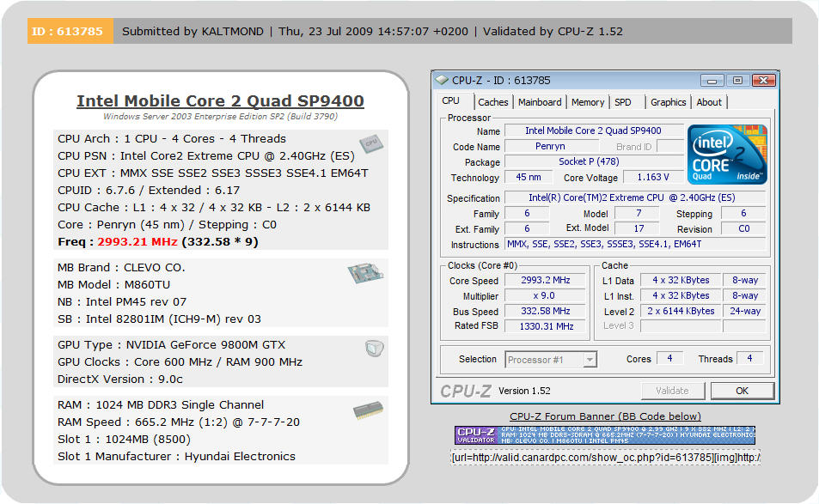Viewport: 819px width, 504px height.
Task: Click the Windows Server 2003 Enterprise Edition subtitle
Action: (x=220, y=117)
